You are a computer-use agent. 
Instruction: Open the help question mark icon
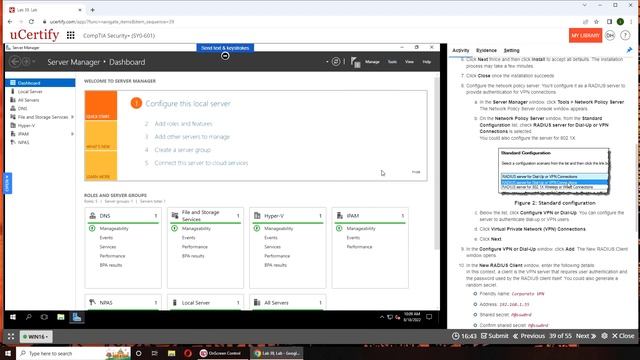(625, 36)
